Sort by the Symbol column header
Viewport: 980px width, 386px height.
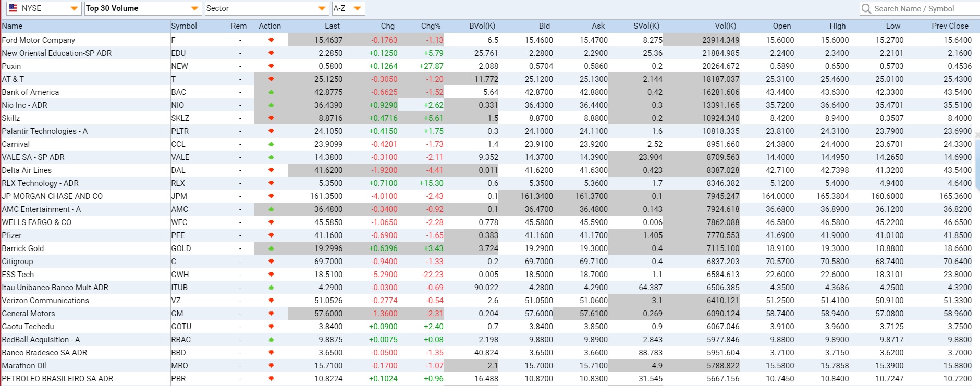(184, 26)
